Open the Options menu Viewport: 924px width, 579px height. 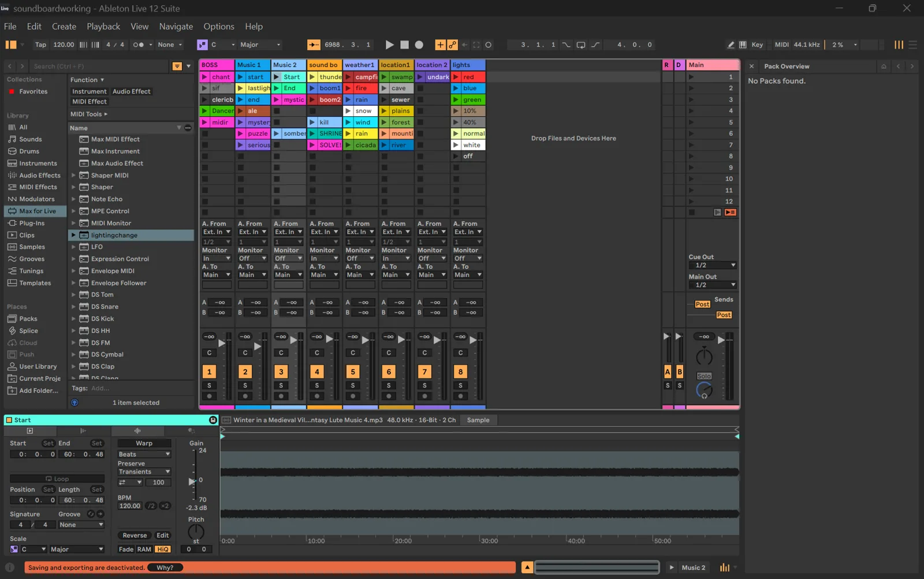[x=219, y=27]
